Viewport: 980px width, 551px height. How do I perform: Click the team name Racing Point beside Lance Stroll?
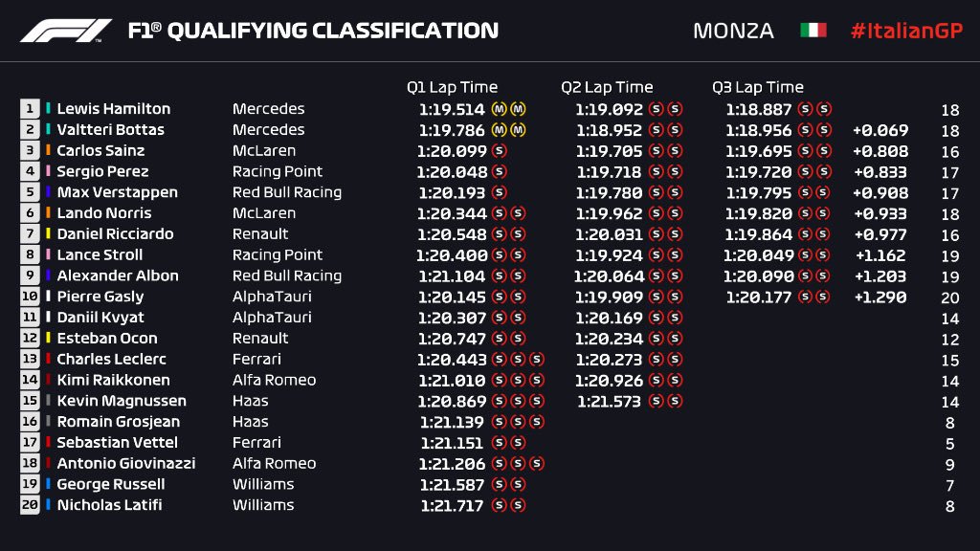[278, 254]
